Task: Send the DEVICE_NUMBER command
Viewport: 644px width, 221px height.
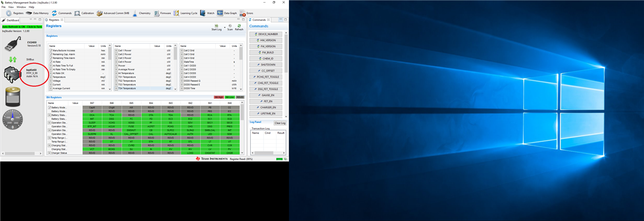Action: pyautogui.click(x=266, y=34)
